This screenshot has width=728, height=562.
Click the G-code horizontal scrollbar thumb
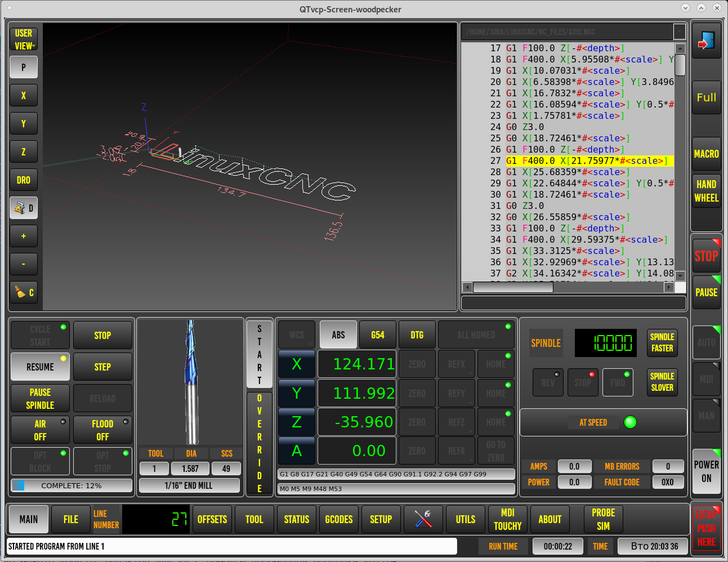[513, 287]
